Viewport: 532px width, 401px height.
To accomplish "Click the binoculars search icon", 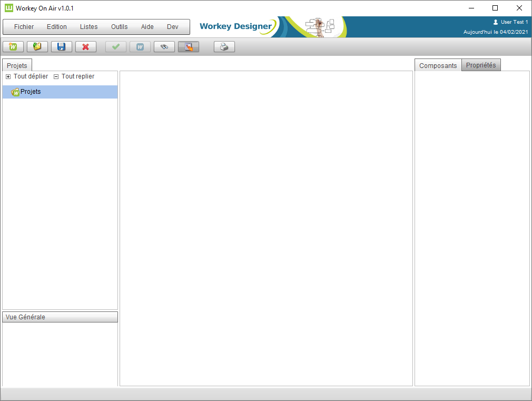I will (x=164, y=47).
